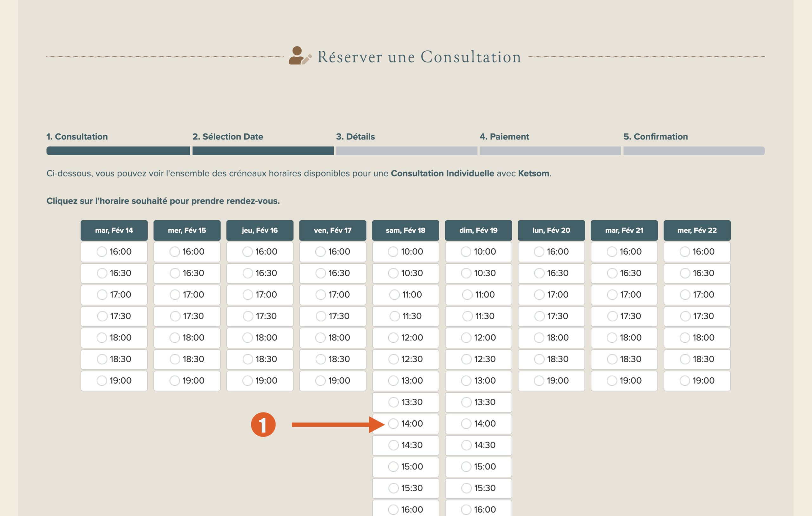Click the Consultation progress bar segment
This screenshot has width=812, height=516.
pyautogui.click(x=118, y=151)
